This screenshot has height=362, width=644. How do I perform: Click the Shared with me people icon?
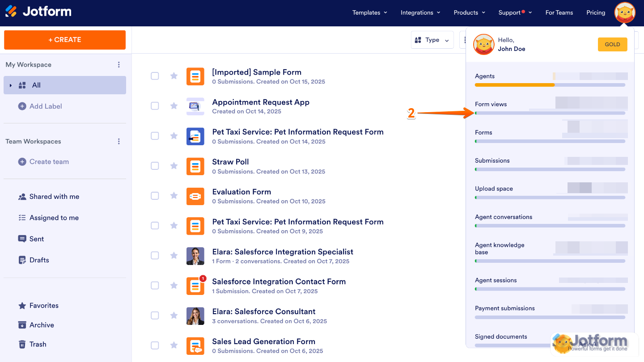[x=22, y=197]
